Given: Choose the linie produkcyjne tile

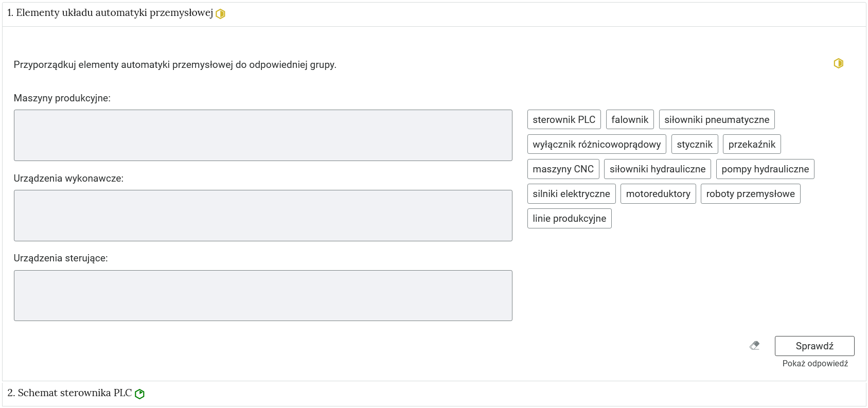Looking at the screenshot, I should click(x=569, y=219).
